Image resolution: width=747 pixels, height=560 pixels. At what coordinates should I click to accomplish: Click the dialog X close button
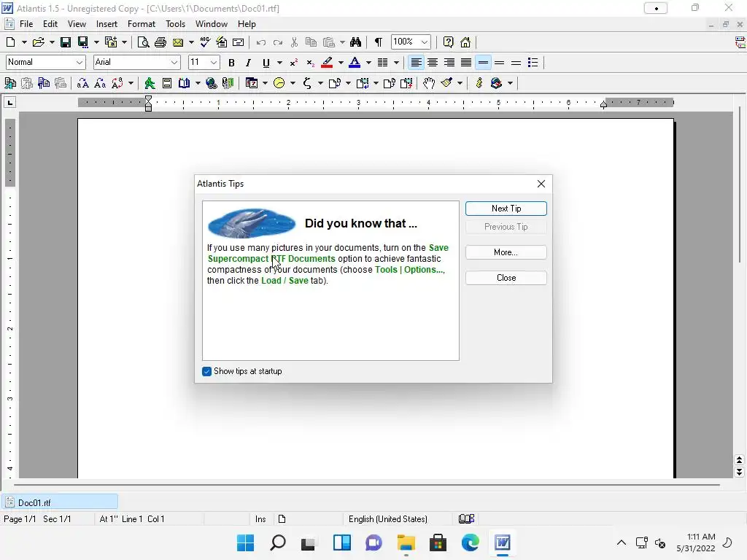(541, 184)
